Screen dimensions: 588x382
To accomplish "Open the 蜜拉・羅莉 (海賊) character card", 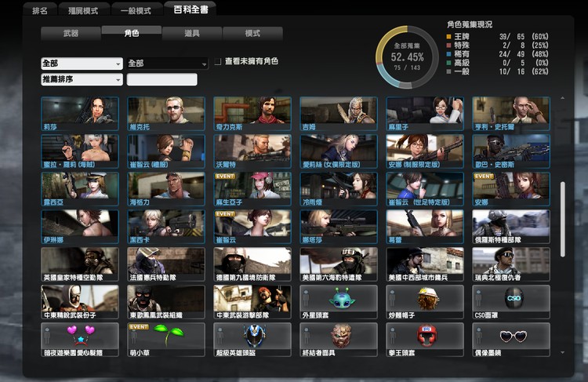I will pos(80,151).
